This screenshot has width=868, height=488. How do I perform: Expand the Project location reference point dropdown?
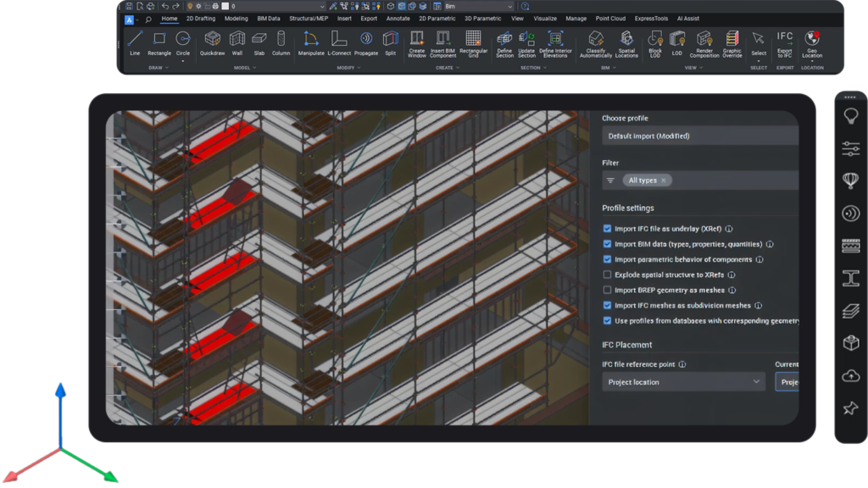(683, 382)
